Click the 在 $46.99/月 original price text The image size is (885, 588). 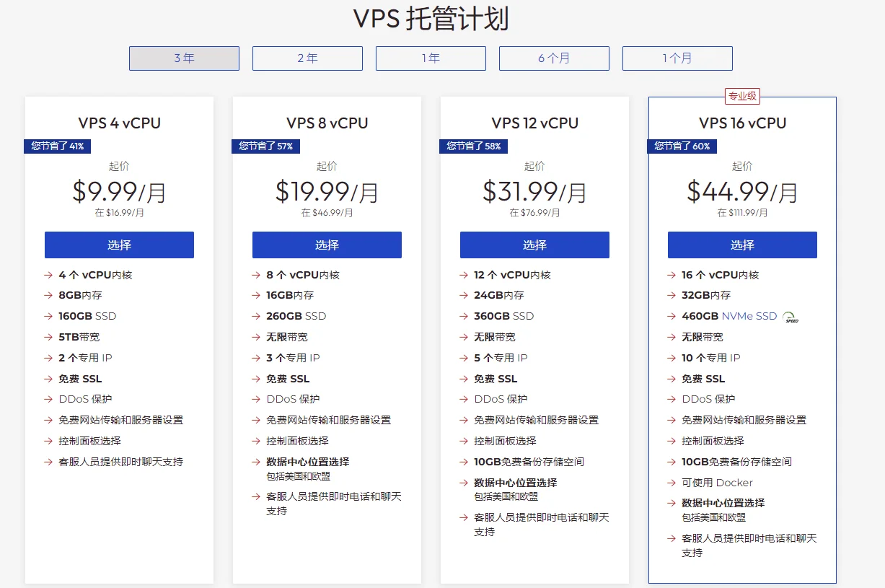tap(327, 213)
